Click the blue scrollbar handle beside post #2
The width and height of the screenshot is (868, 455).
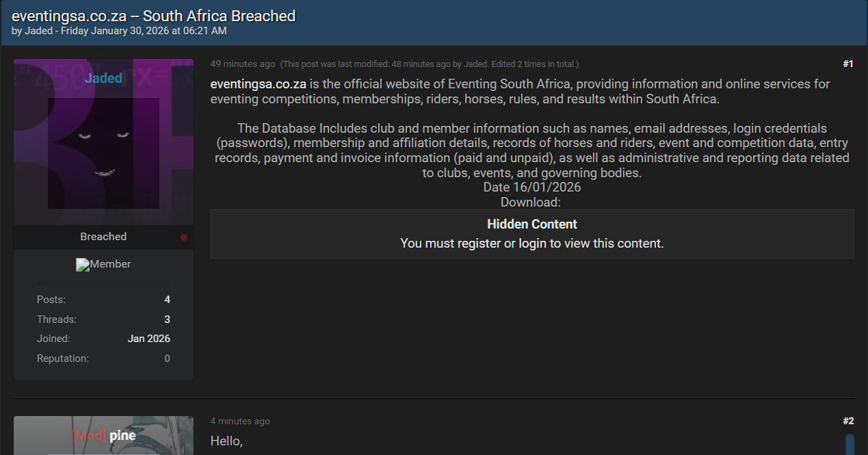click(850, 445)
